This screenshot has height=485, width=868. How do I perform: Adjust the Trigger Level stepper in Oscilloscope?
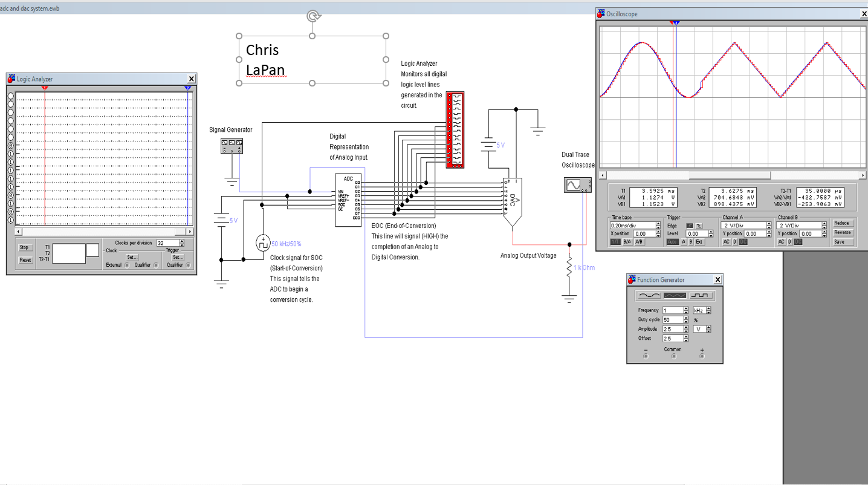(x=711, y=233)
